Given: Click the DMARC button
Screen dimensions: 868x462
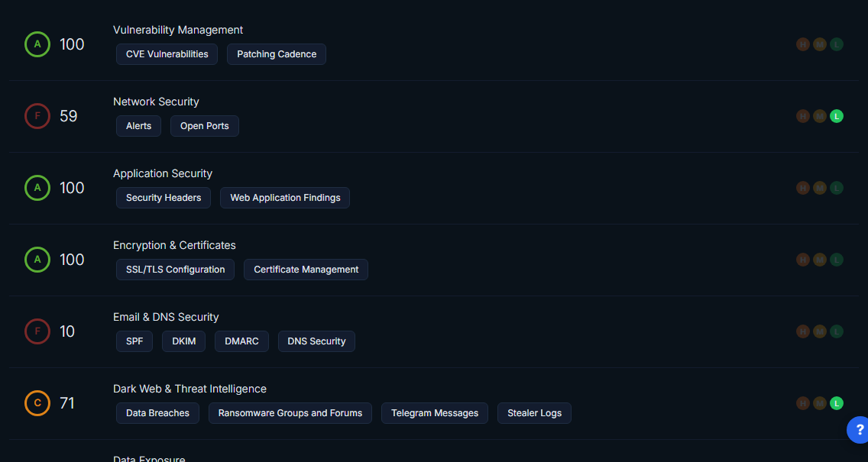Looking at the screenshot, I should coord(241,341).
